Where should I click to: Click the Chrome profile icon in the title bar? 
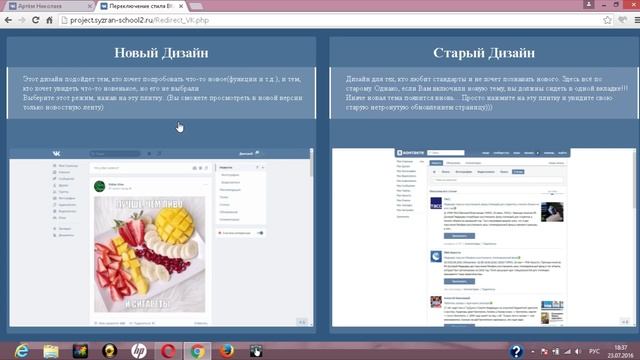(x=588, y=4)
